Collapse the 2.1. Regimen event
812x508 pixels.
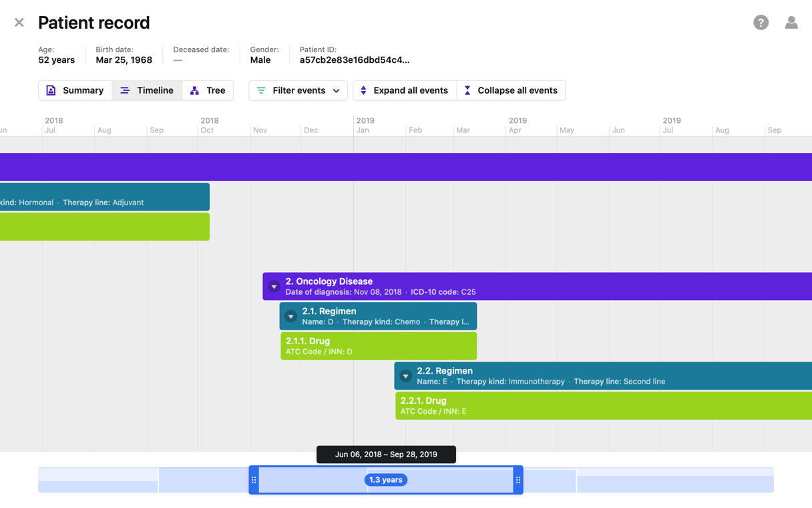click(290, 316)
